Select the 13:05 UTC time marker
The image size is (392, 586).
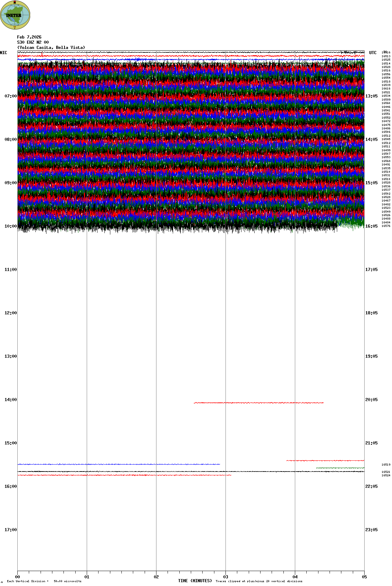point(371,96)
